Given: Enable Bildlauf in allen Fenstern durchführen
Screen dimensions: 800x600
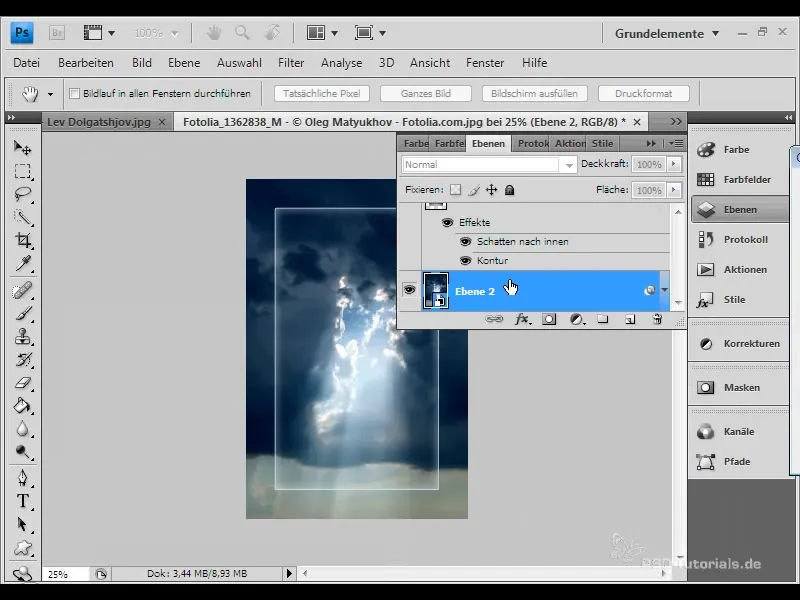Looking at the screenshot, I should click(74, 93).
